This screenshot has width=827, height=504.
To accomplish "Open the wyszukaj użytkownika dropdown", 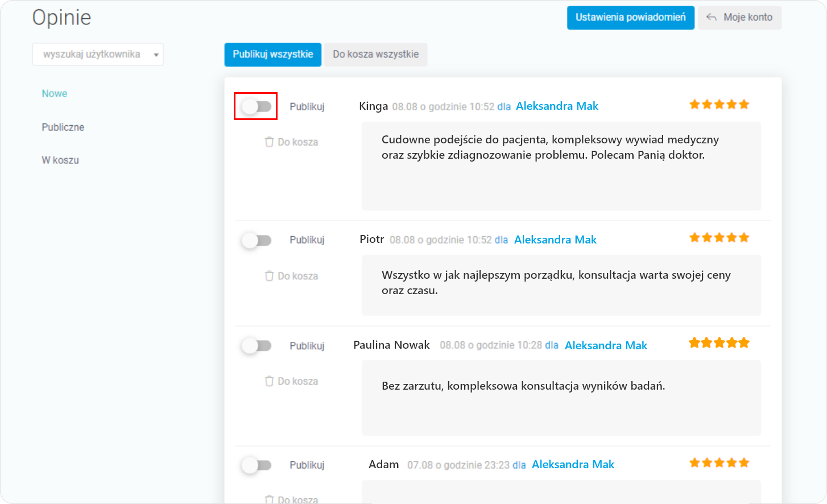I will click(x=98, y=55).
